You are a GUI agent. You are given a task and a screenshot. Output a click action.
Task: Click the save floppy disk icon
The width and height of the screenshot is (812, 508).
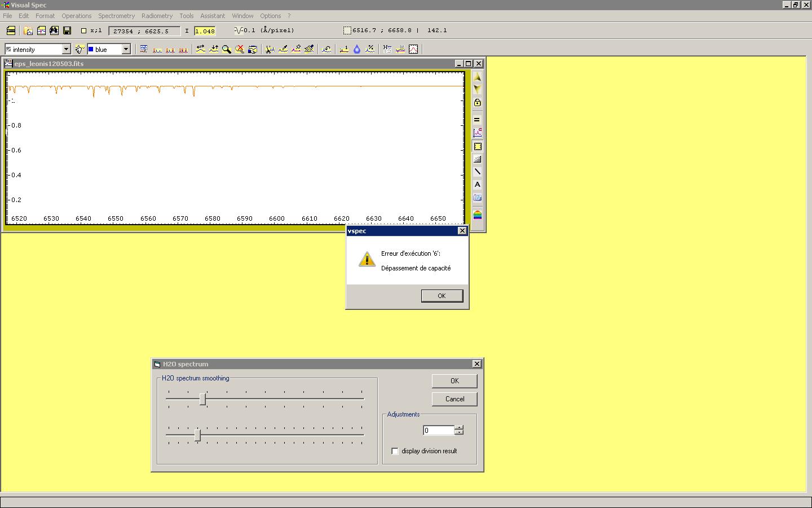tap(67, 30)
